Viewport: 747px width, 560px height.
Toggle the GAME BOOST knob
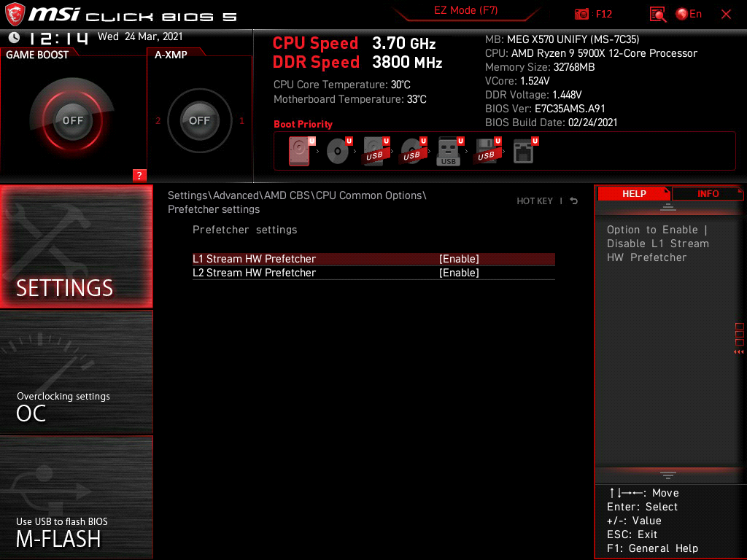(x=72, y=120)
